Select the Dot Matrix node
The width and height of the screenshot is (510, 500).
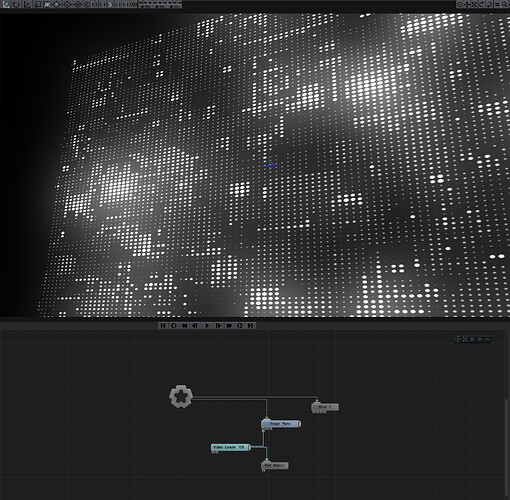(275, 465)
